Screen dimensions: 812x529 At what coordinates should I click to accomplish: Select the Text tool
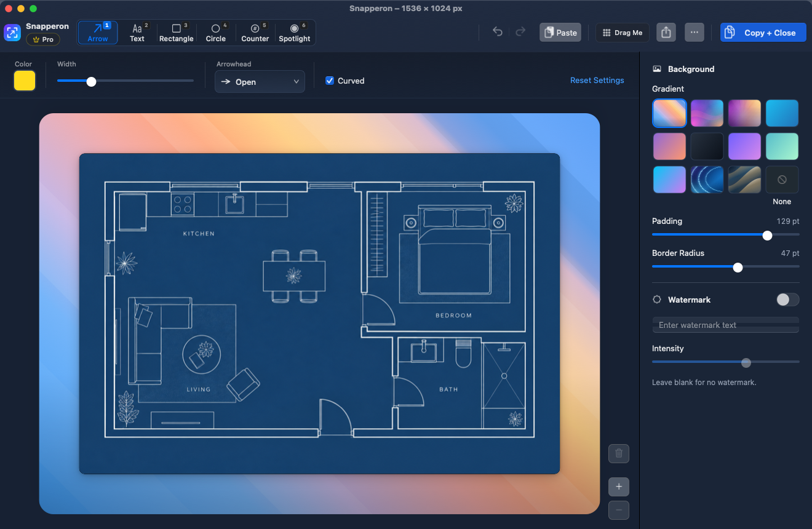point(137,33)
